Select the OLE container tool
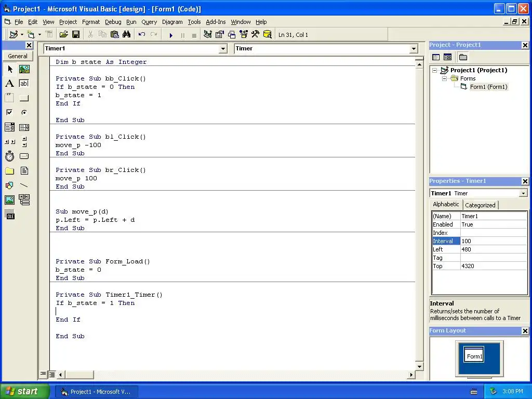 [x=10, y=215]
